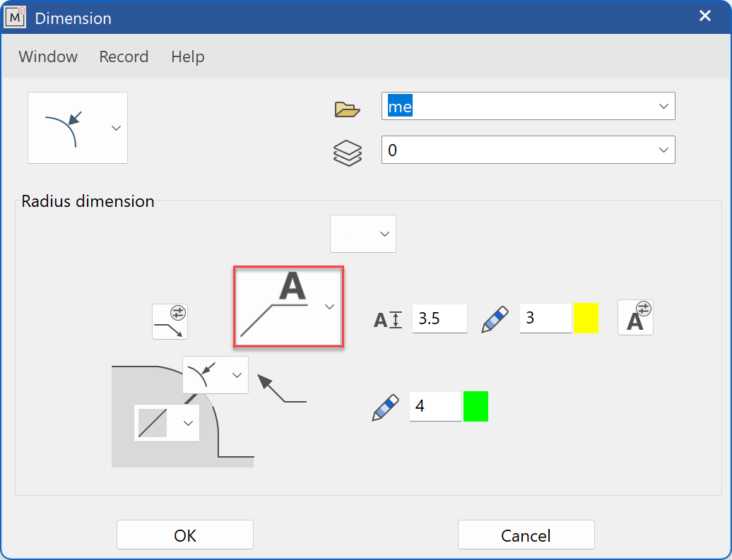The height and width of the screenshot is (560, 732).
Task: Click the pen icon beside value 3
Action: pyautogui.click(x=495, y=319)
